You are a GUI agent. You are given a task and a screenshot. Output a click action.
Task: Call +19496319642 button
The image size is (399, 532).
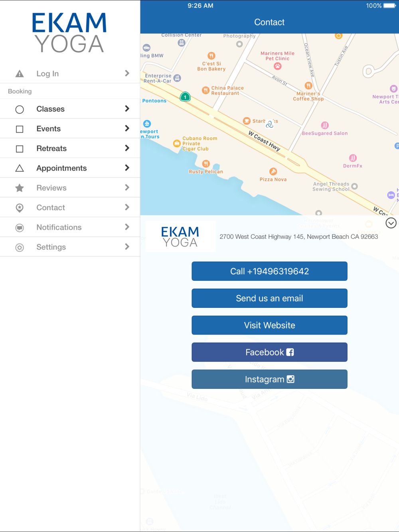click(x=269, y=271)
